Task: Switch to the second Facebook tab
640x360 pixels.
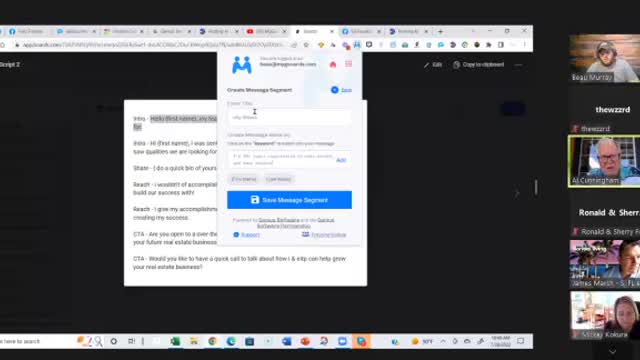Action: [x=361, y=31]
